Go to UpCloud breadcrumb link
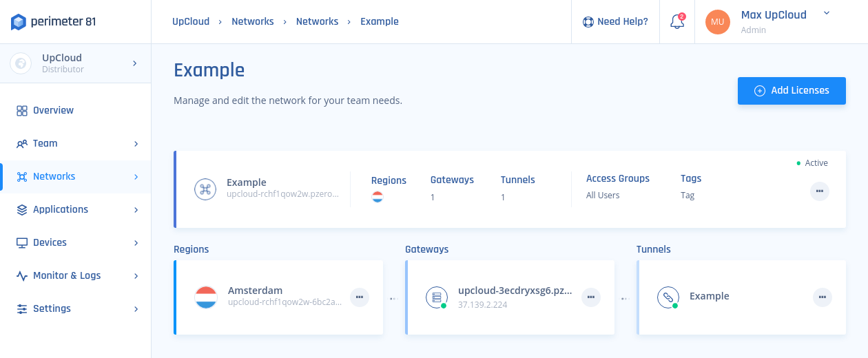Image resolution: width=868 pixels, height=358 pixels. 191,21
